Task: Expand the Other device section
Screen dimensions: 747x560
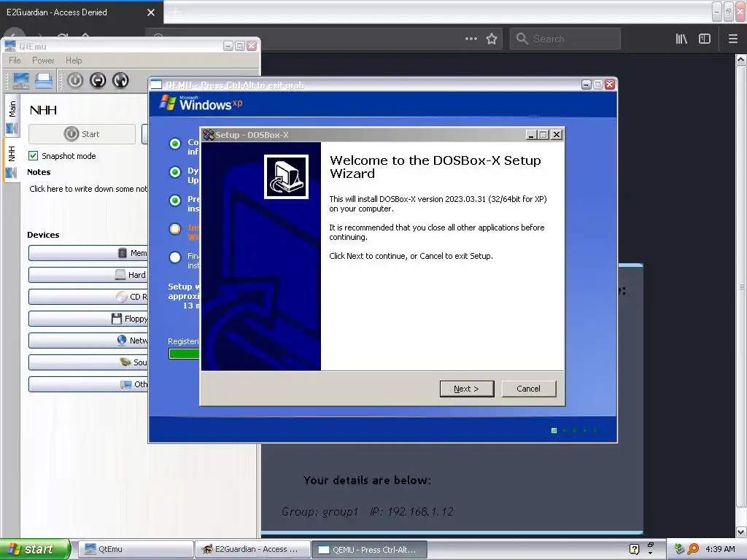Action: pyautogui.click(x=88, y=384)
